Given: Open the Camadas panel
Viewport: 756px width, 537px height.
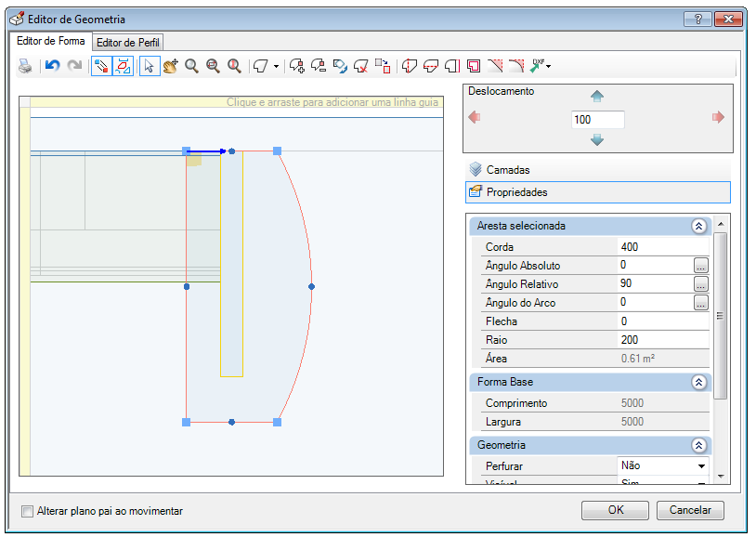Looking at the screenshot, I should [x=598, y=170].
